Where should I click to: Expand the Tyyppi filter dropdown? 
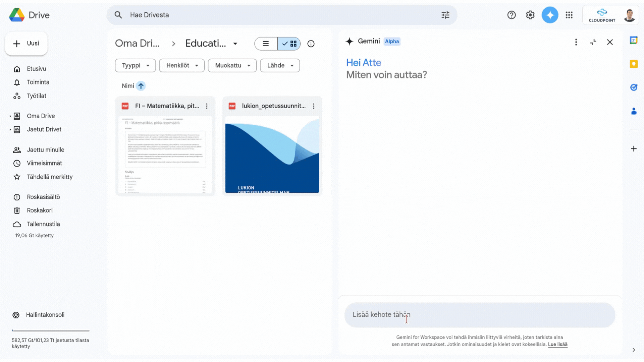pyautogui.click(x=136, y=65)
